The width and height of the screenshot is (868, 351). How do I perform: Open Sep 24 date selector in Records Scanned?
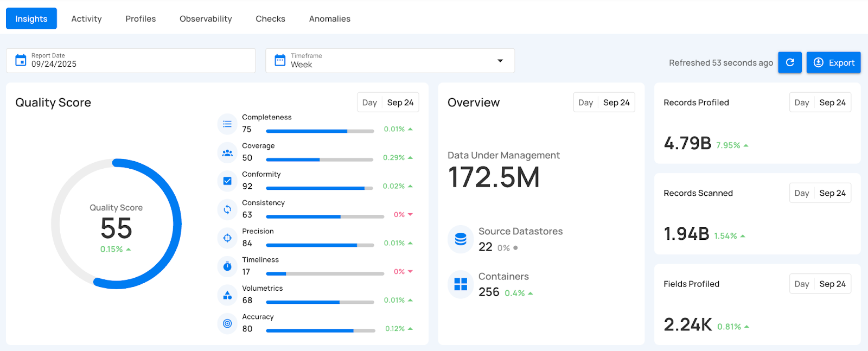(x=832, y=193)
